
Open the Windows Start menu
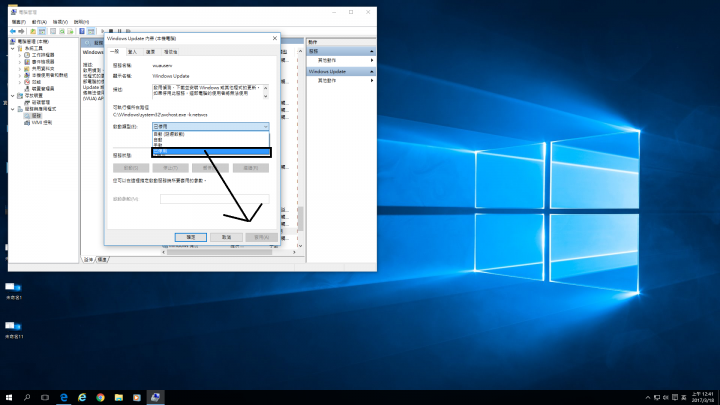(9, 398)
